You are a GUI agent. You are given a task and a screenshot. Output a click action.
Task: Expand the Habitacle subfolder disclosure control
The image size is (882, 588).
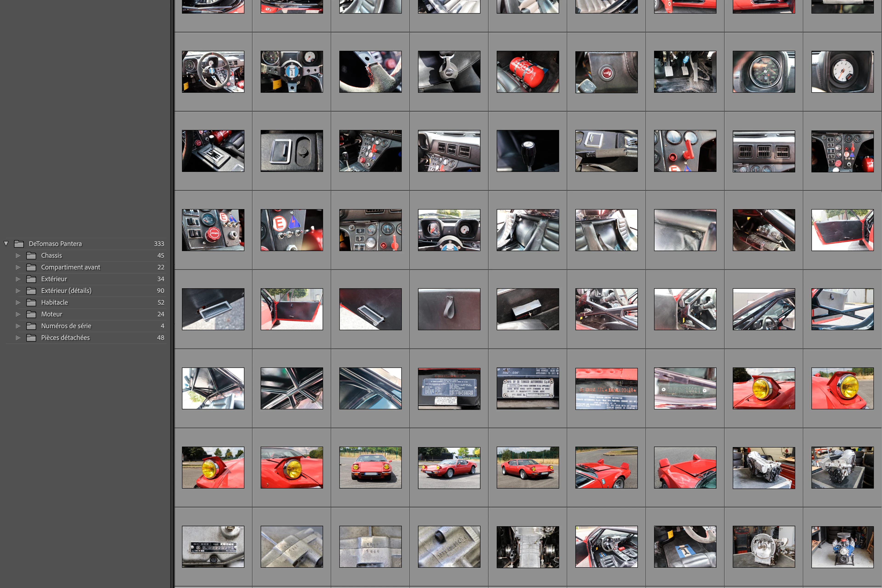click(18, 302)
